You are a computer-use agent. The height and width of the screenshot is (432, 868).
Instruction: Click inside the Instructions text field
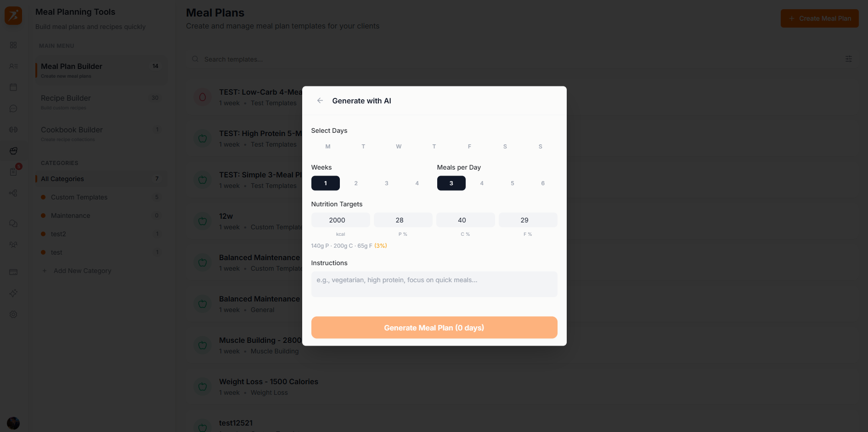434,284
